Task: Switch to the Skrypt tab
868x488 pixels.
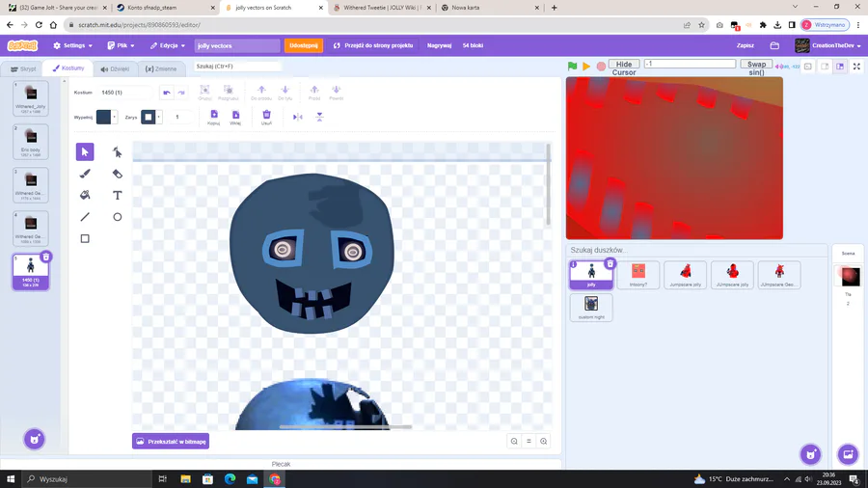Action: click(23, 69)
